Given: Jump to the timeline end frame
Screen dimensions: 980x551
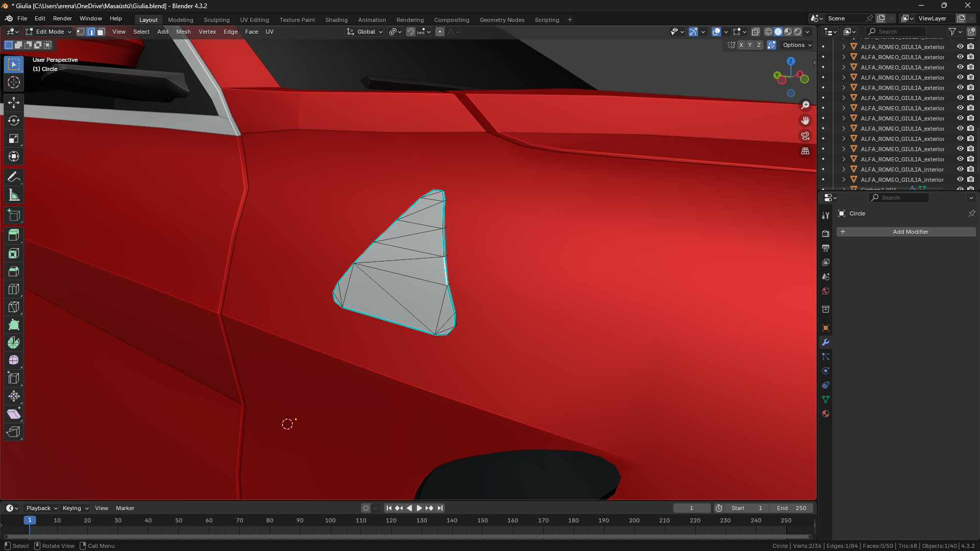Looking at the screenshot, I should tap(440, 508).
